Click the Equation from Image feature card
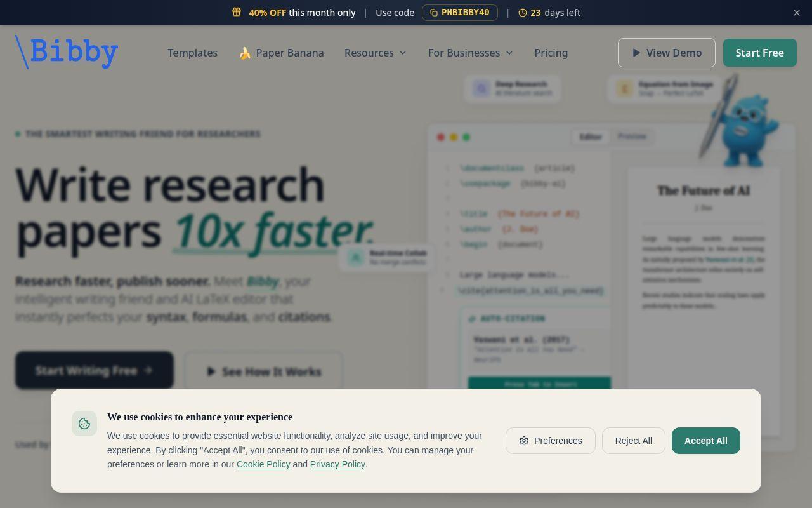Viewport: 812px width, 508px height. point(665,88)
